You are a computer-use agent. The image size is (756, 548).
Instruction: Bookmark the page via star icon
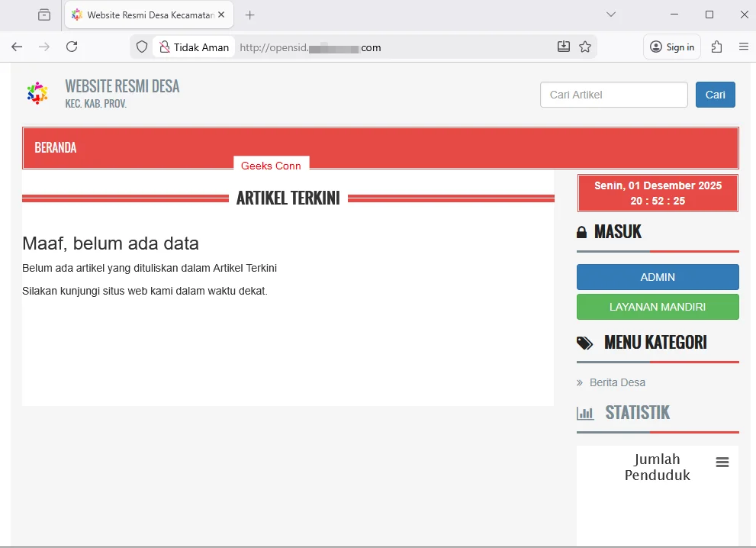pyautogui.click(x=585, y=47)
